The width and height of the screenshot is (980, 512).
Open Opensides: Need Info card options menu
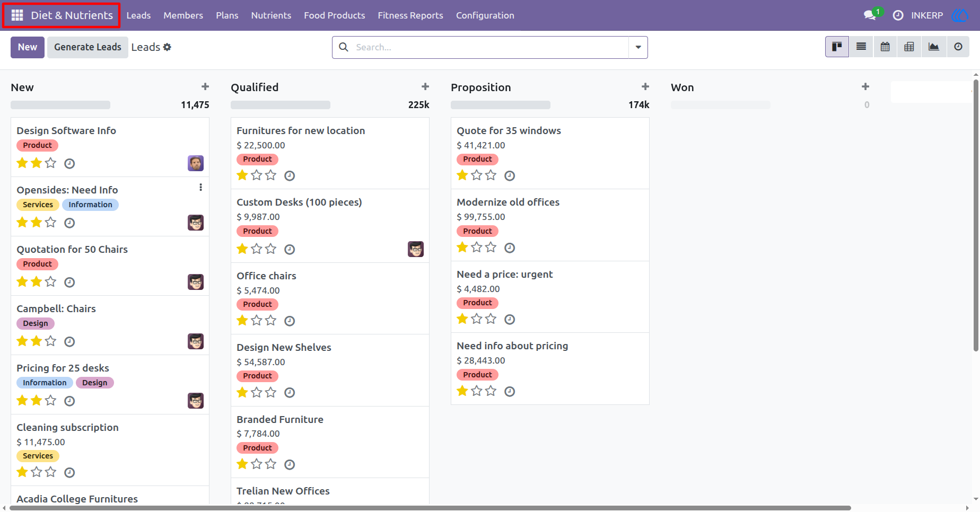(200, 187)
